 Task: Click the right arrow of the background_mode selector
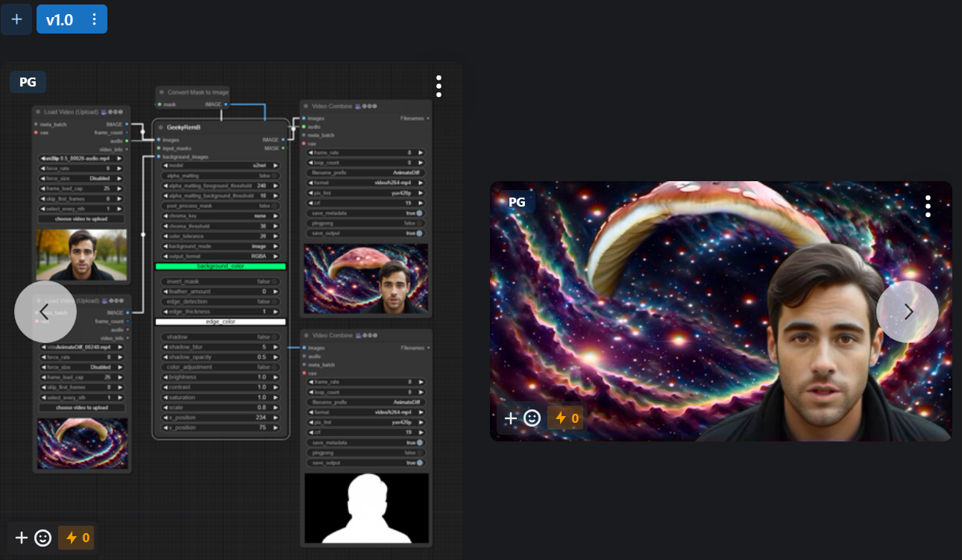275,246
